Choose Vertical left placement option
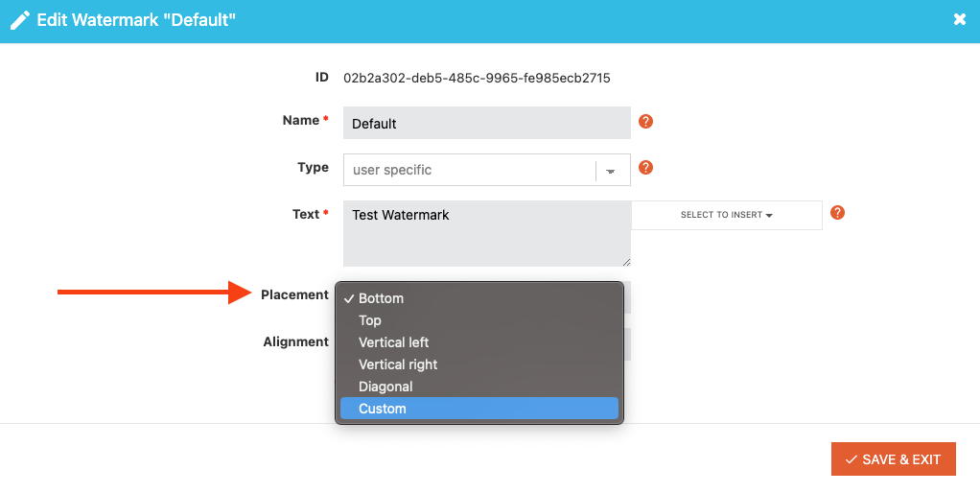 [479, 342]
